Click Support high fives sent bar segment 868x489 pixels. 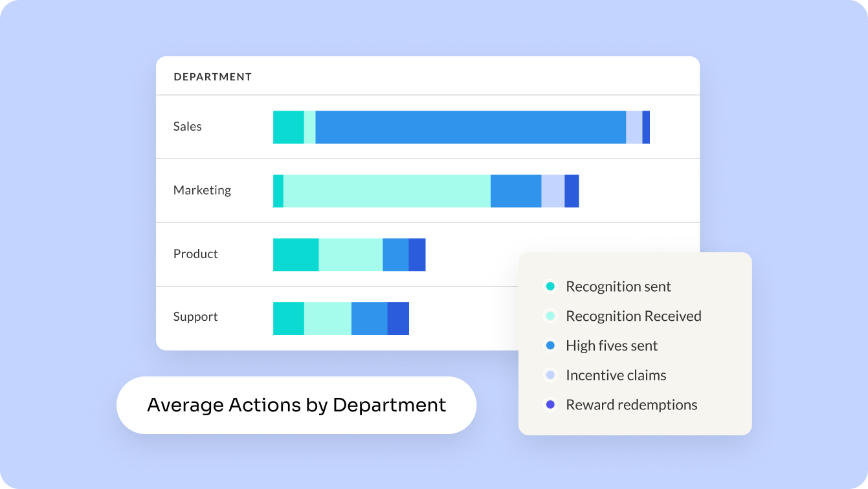[x=370, y=318]
